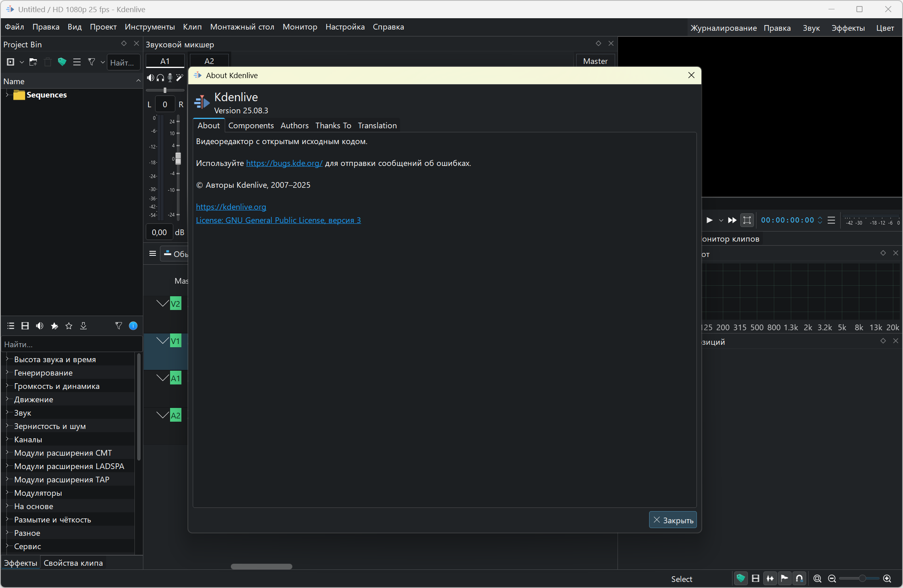Click the Закрыть button
Viewport: 903px width, 588px height.
coord(673,520)
